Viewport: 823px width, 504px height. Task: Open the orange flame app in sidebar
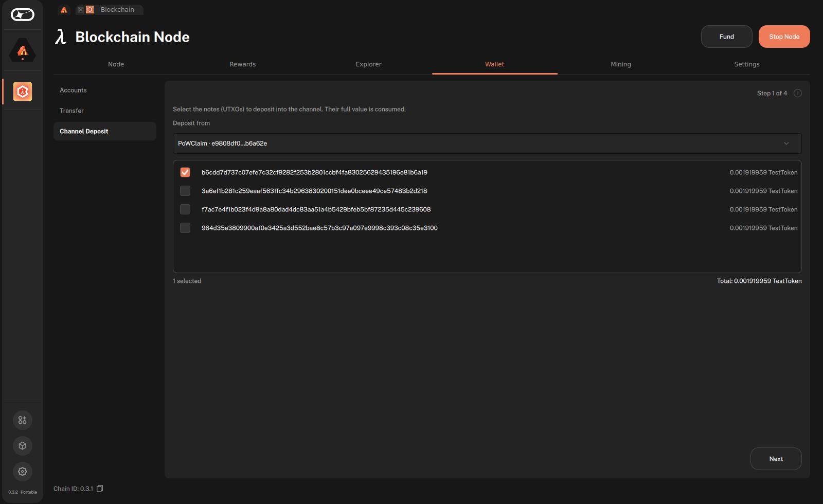[x=23, y=50]
